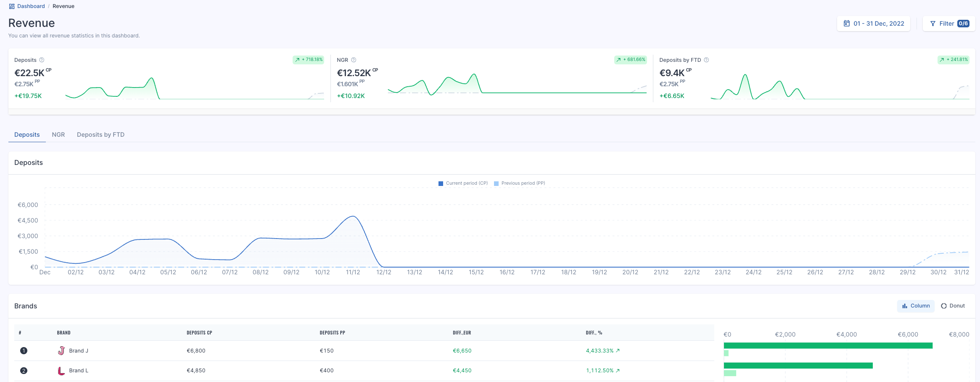980x382 pixels.
Task: Click the help icon next to Deposits
Action: [x=42, y=60]
